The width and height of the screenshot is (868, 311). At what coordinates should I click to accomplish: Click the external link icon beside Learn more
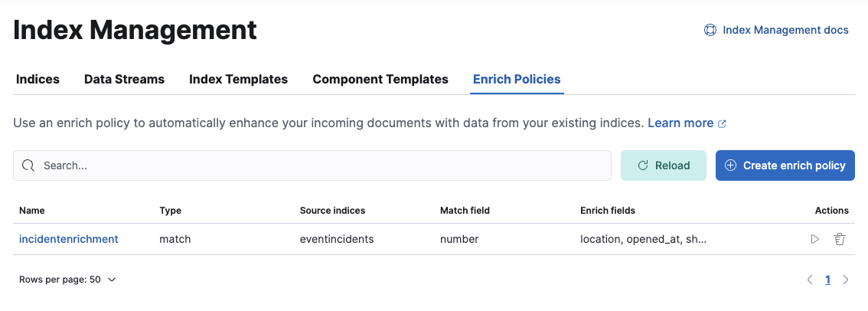722,123
